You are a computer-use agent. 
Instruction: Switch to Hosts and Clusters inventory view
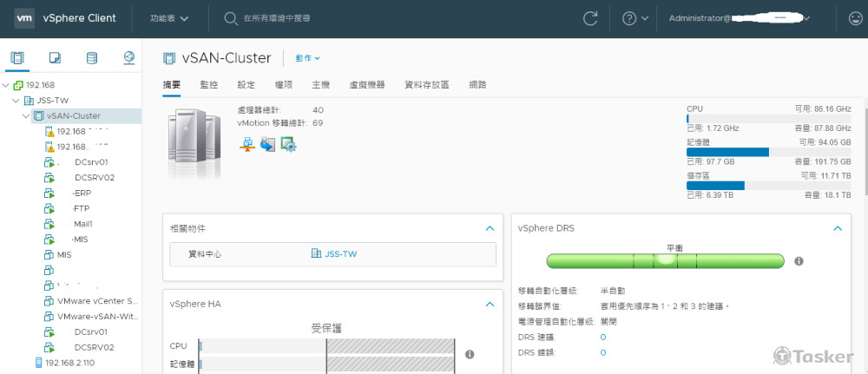tap(17, 57)
